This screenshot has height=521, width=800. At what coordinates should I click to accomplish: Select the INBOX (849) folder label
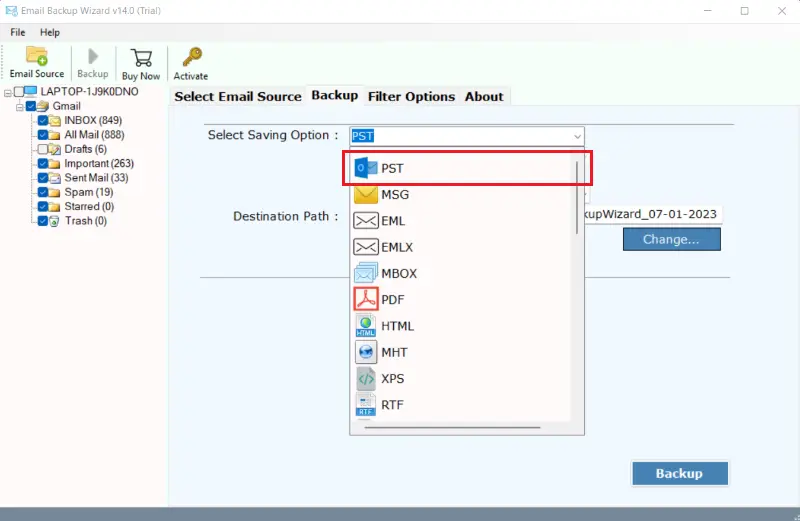[93, 120]
